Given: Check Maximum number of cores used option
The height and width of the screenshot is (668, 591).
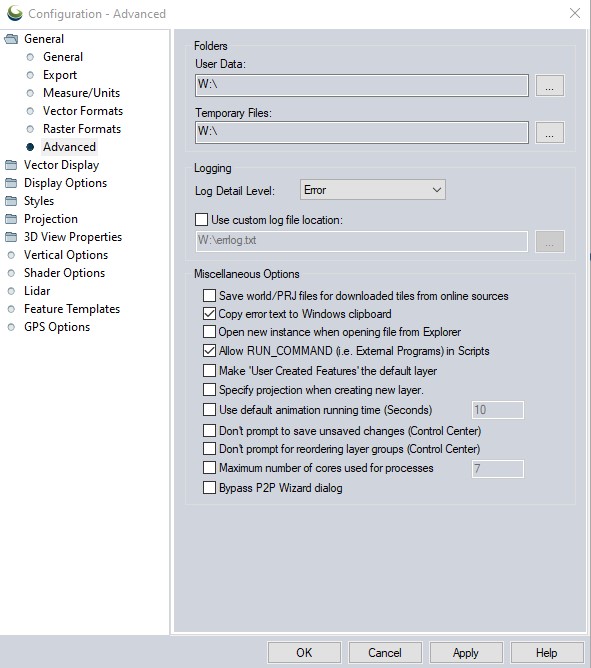Looking at the screenshot, I should point(209,468).
